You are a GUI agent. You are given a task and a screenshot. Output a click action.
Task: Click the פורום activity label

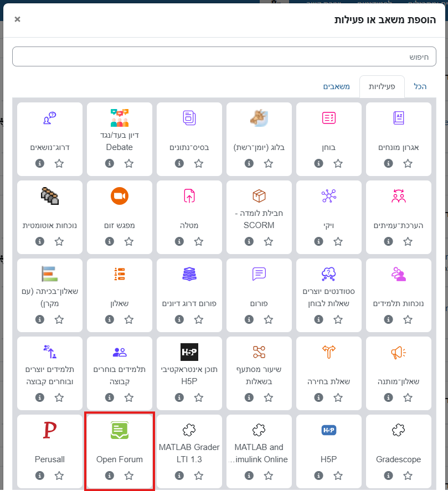click(259, 303)
